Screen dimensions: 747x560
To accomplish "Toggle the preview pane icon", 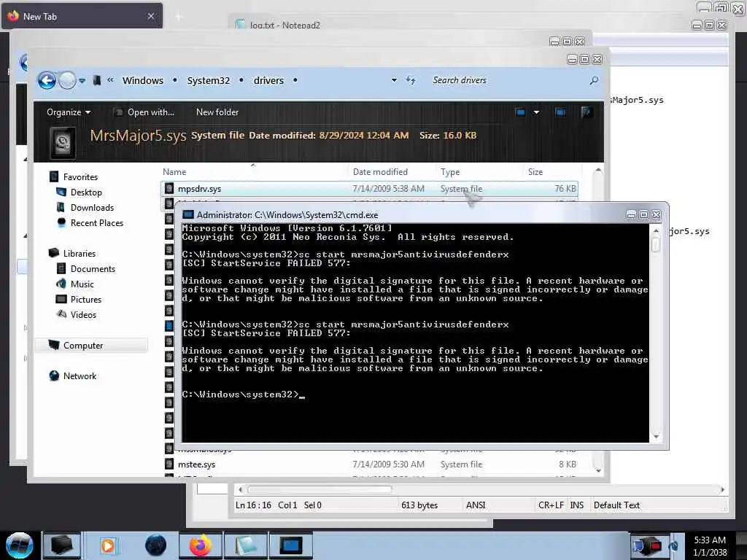I will click(x=560, y=112).
